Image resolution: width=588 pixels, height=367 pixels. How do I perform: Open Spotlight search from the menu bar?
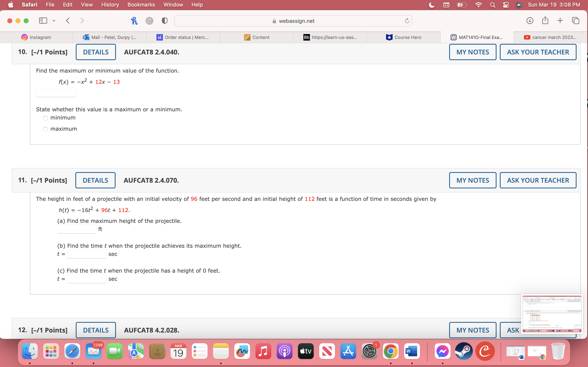coord(492,5)
